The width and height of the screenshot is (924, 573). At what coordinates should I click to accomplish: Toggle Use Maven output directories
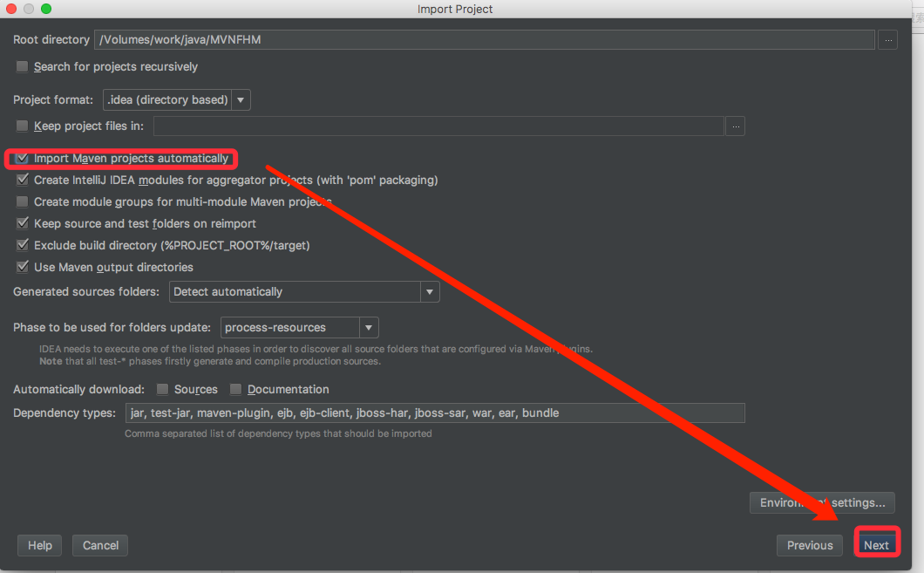(x=23, y=267)
